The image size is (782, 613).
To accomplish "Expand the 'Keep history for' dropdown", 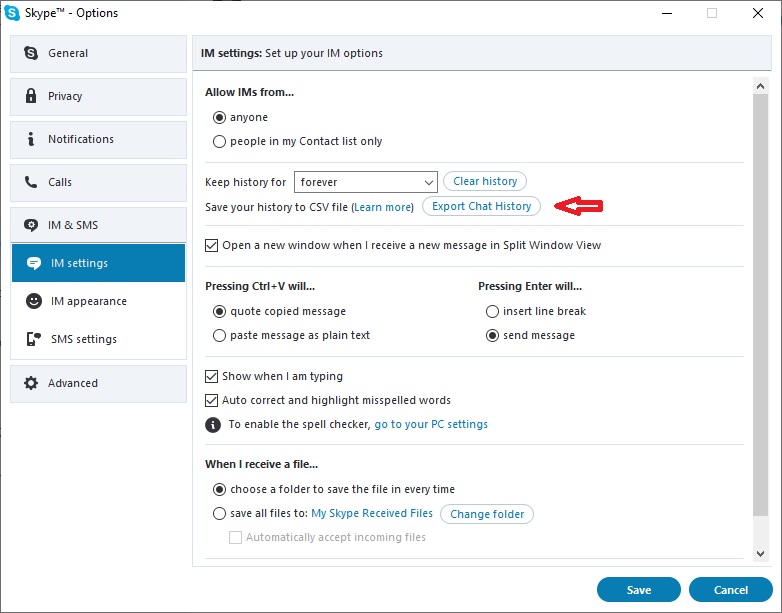I will tap(366, 182).
